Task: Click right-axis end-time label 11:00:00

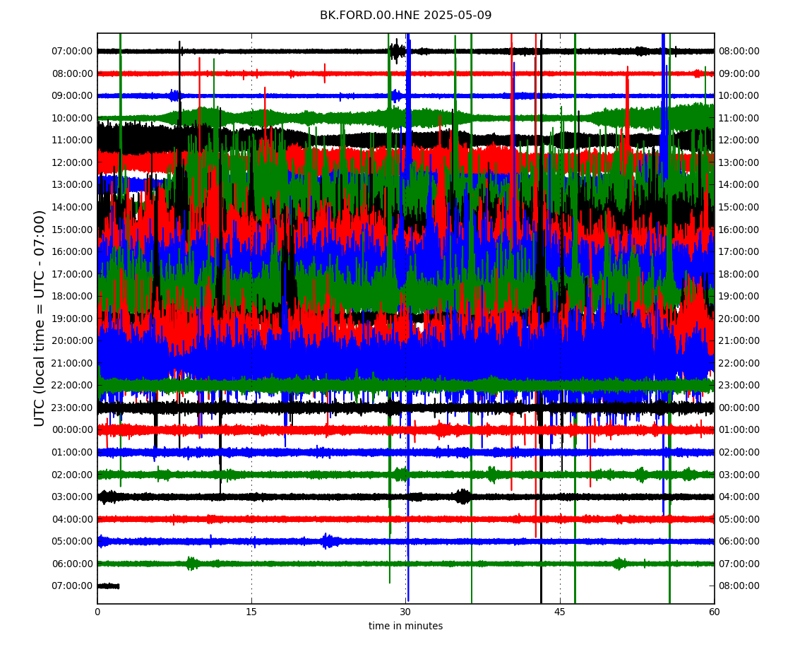Action: (739, 118)
